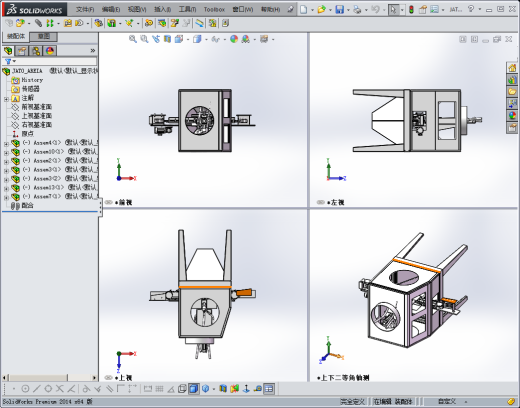Open the DisplayManager color ball tab
Screen dimensions: 520x408
pos(50,51)
